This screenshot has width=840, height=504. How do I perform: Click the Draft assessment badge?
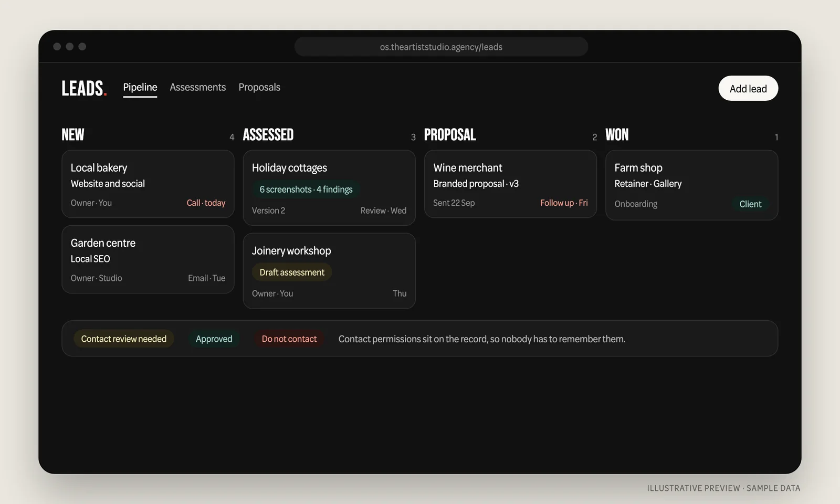tap(292, 272)
